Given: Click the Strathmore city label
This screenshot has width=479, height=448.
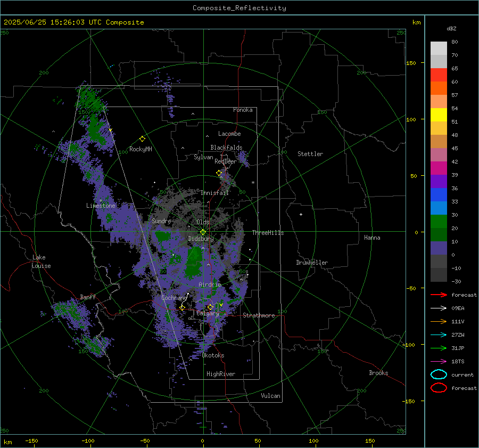Looking at the screenshot, I should [259, 315].
